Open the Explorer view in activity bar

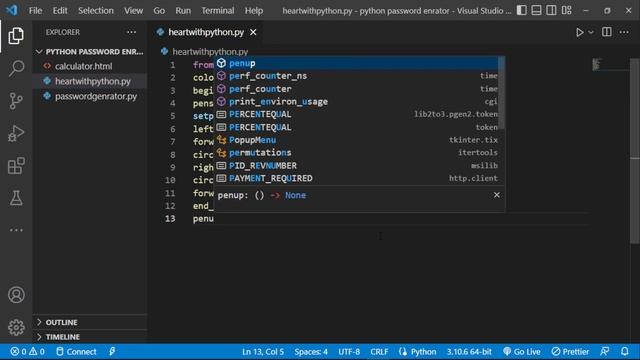point(16,36)
